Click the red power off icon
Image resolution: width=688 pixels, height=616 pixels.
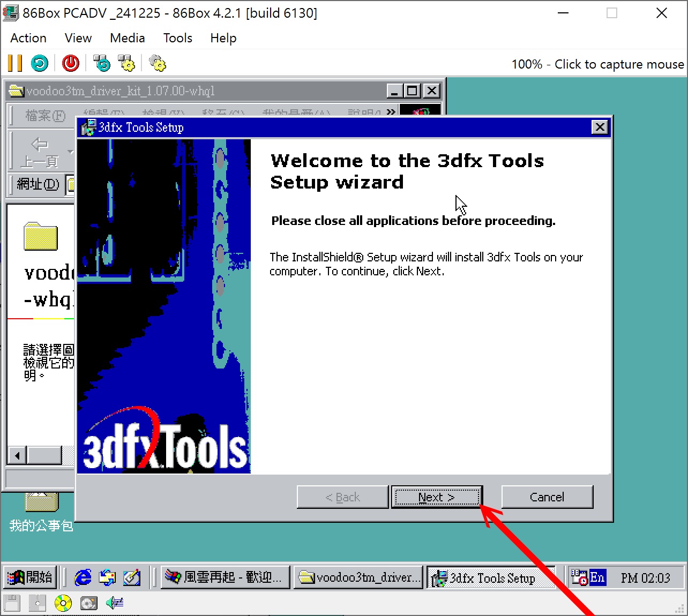tap(71, 63)
